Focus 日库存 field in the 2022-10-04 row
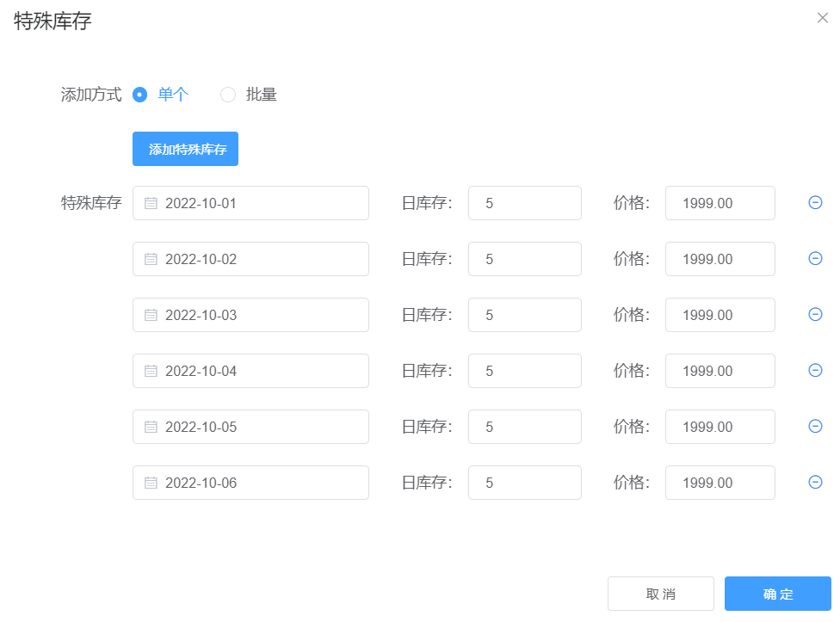840x622 pixels. point(525,371)
